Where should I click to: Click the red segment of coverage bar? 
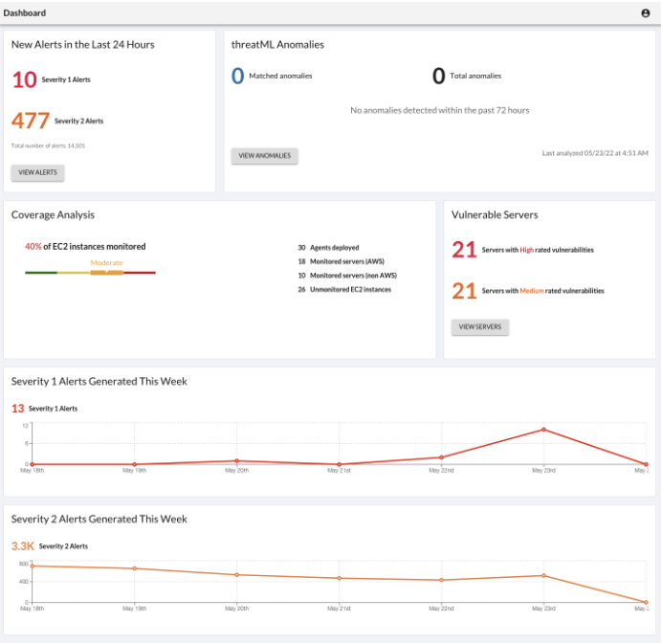coord(140,273)
